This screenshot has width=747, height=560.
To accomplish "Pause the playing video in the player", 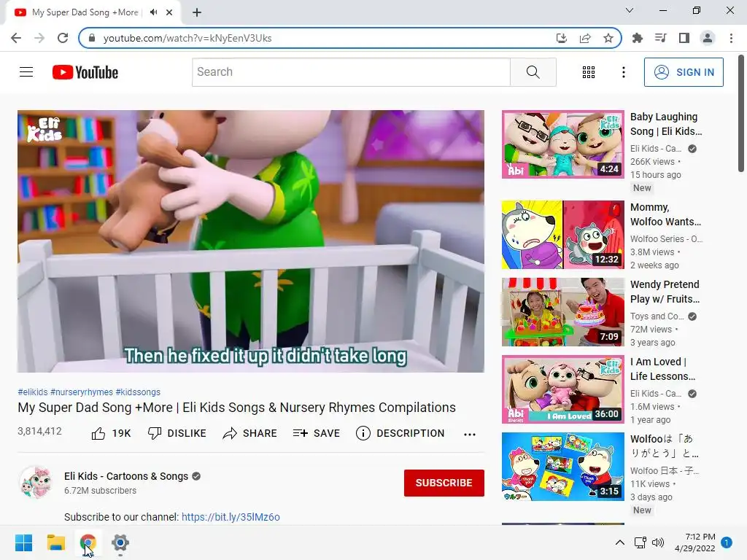I will click(x=251, y=241).
